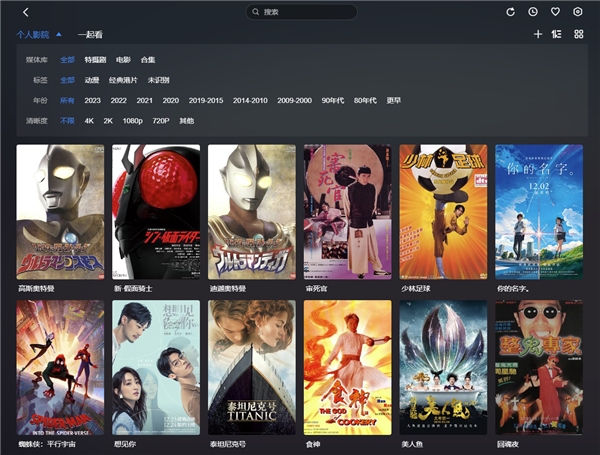Open 高斯奥特曼 poster
Screen dimensions: 600x455
(x=60, y=212)
